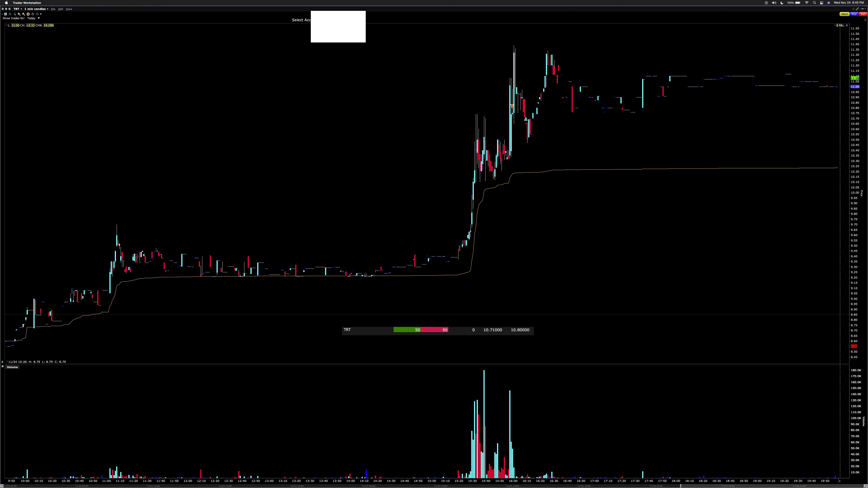The width and height of the screenshot is (868, 488).
Task: Activate the crosshair tool icon
Action: click(28, 14)
